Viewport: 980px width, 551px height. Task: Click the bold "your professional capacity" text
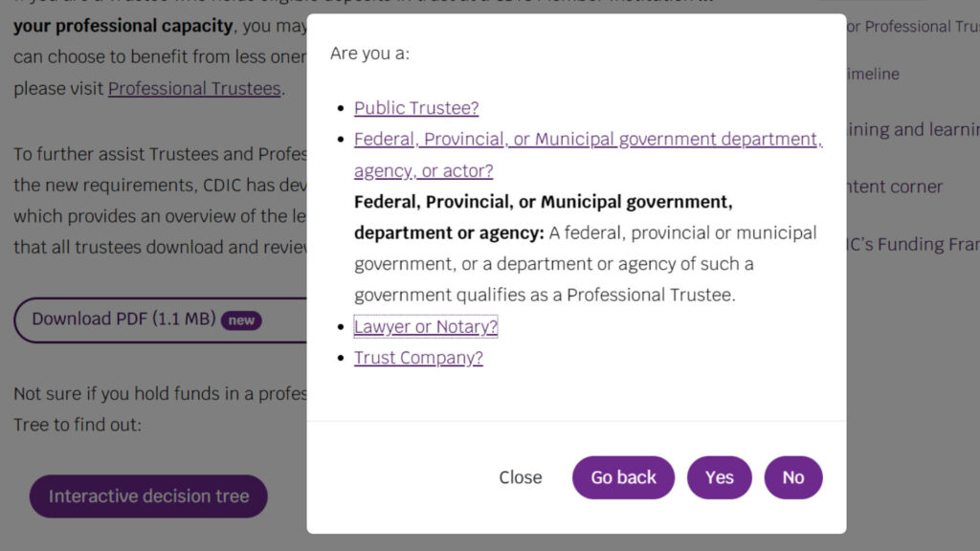tap(122, 27)
